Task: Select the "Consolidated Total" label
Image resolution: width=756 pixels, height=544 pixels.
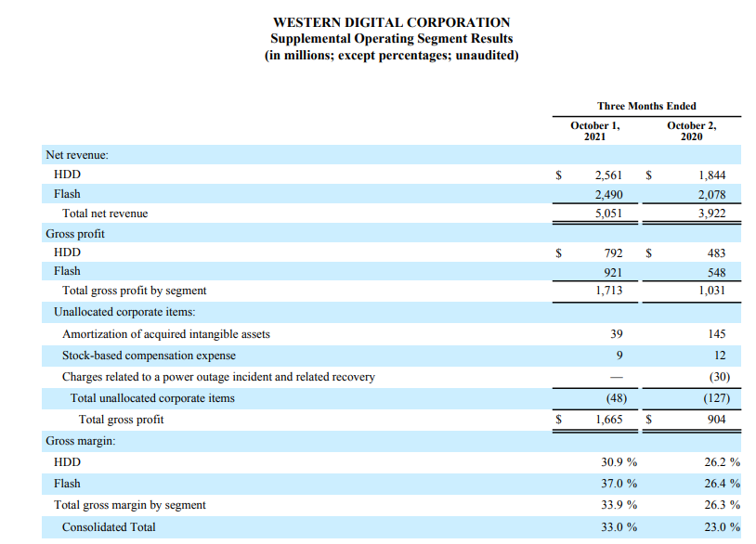Action: coord(109,527)
